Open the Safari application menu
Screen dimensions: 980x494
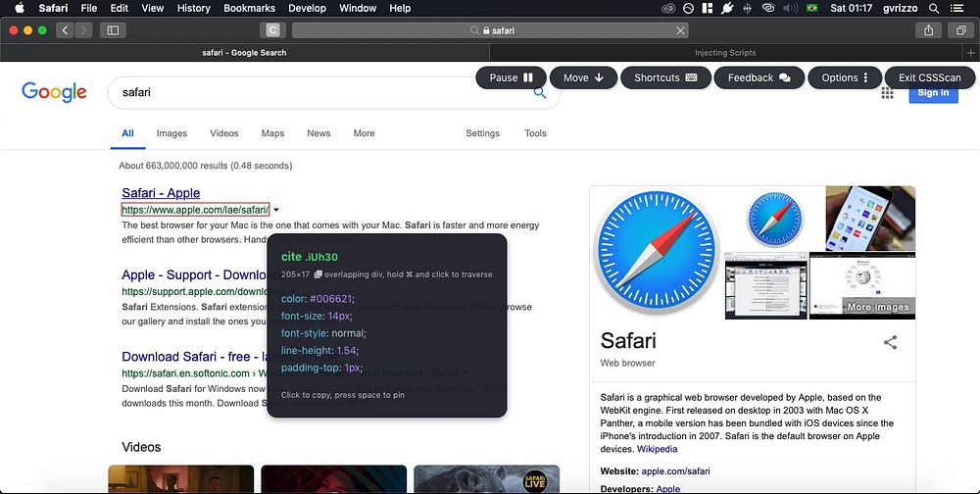pyautogui.click(x=53, y=8)
